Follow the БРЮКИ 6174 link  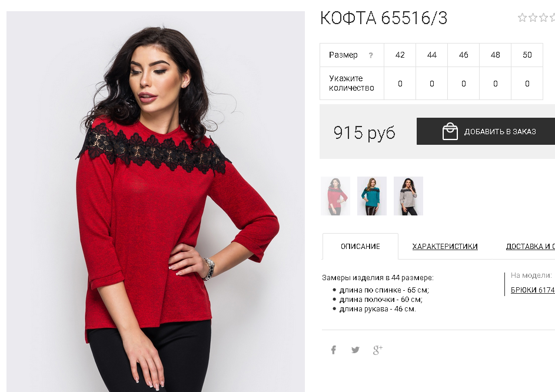pos(533,290)
